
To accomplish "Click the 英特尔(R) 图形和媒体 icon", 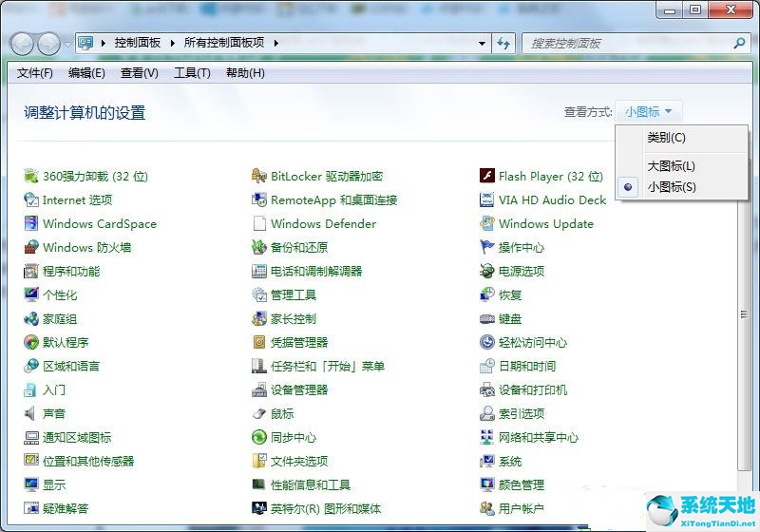I will [x=259, y=508].
